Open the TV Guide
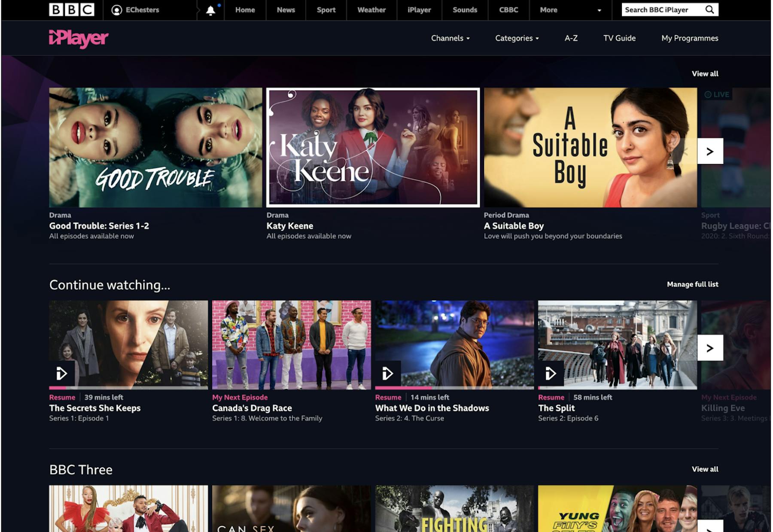The image size is (773, 532). 619,38
